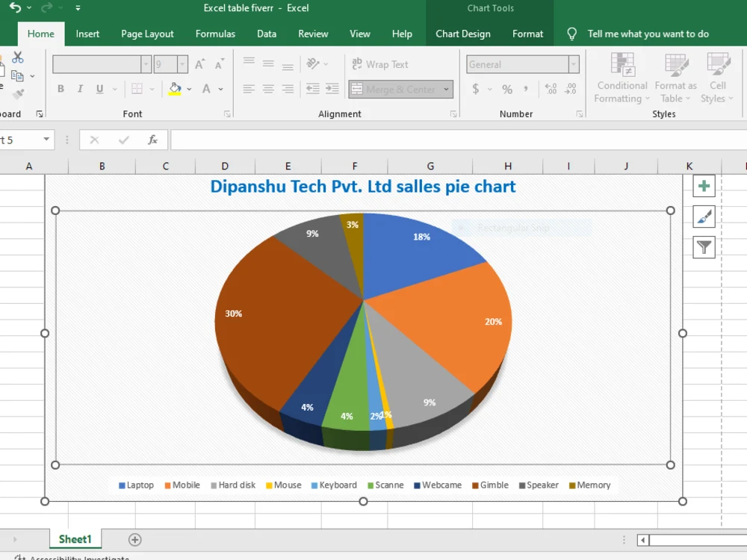Screen dimensions: 747x560
Task: Click Chart Filters funnel button
Action: [704, 247]
